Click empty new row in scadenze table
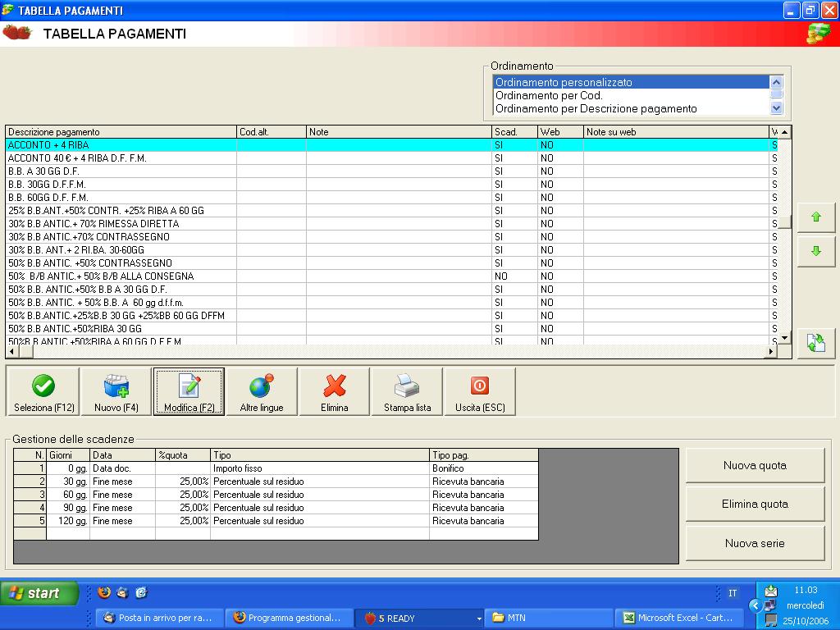The image size is (840, 630). click(x=276, y=533)
